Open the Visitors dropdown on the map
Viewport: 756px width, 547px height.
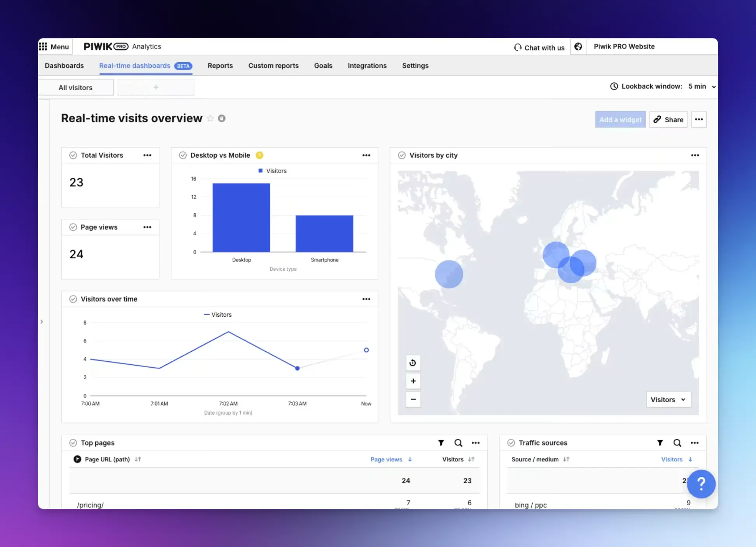(x=668, y=400)
